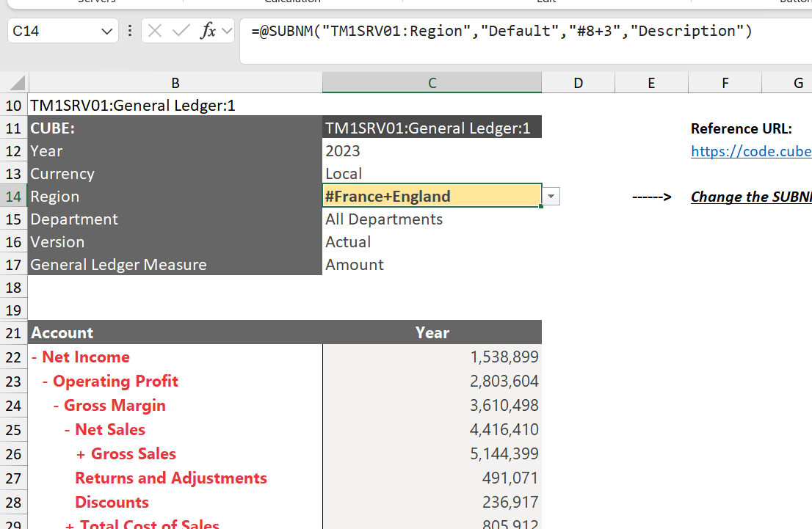
Task: Expand the Gross Sales account row
Action: click(80, 454)
